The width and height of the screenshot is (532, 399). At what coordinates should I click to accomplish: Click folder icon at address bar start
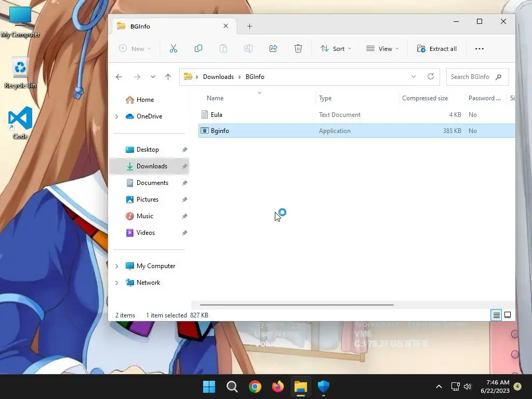(x=188, y=77)
